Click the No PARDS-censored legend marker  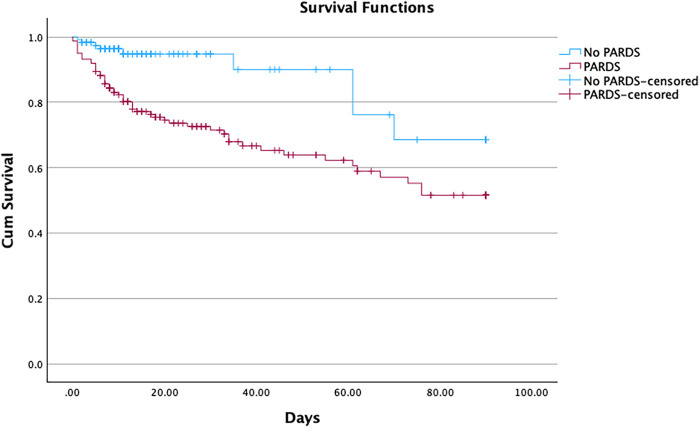(570, 81)
